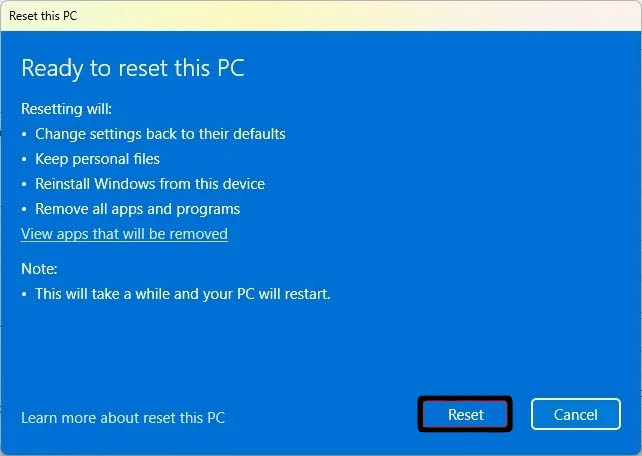Click the Note: label
The width and height of the screenshot is (642, 456).
pos(39,269)
